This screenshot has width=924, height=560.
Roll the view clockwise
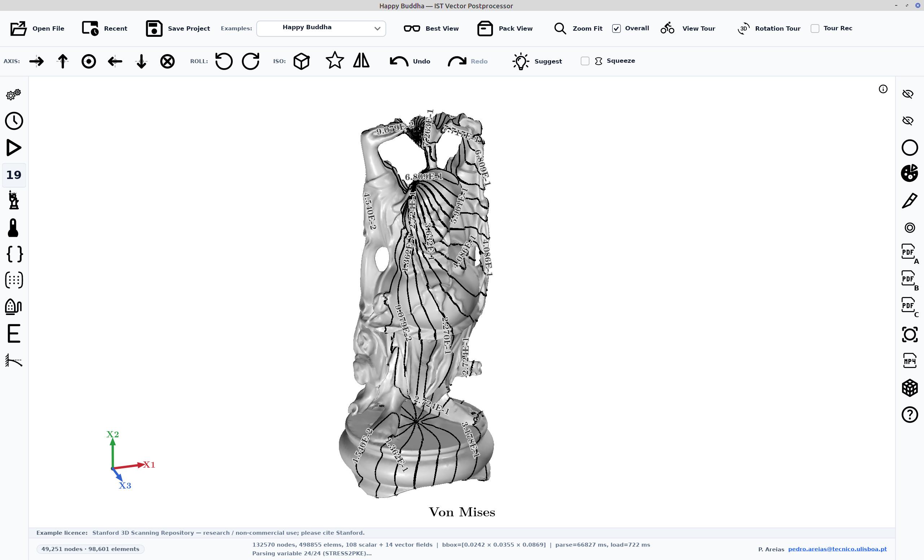tap(250, 61)
